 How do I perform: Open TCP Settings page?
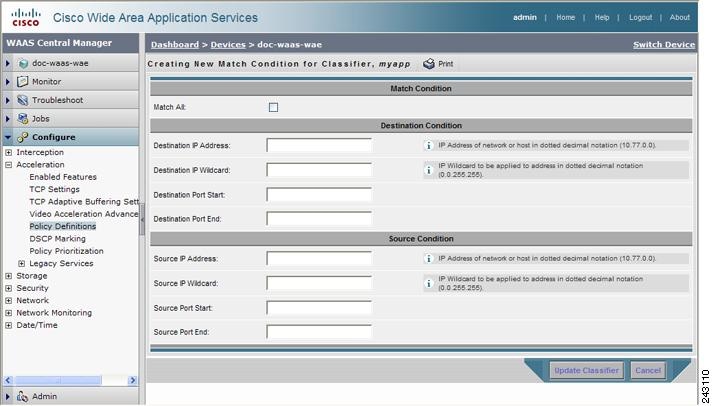[x=54, y=189]
